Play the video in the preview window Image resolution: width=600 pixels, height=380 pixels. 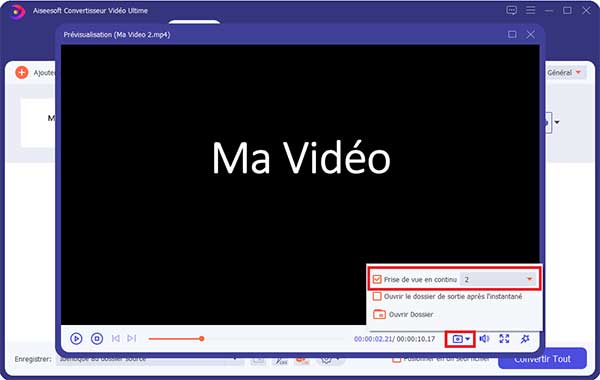point(76,339)
